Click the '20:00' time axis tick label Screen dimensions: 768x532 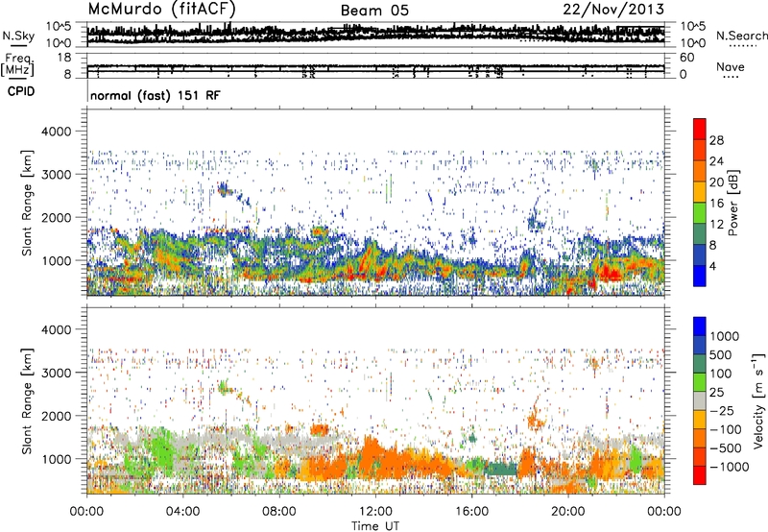568,512
